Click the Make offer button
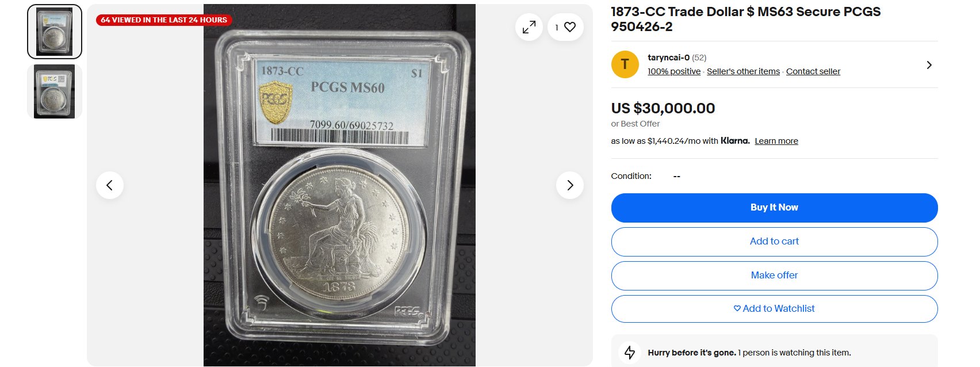 pyautogui.click(x=774, y=276)
